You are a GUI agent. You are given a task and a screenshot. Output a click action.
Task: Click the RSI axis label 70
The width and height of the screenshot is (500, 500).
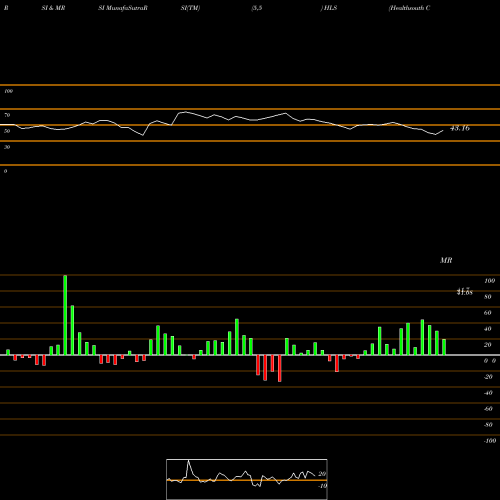tap(7, 115)
